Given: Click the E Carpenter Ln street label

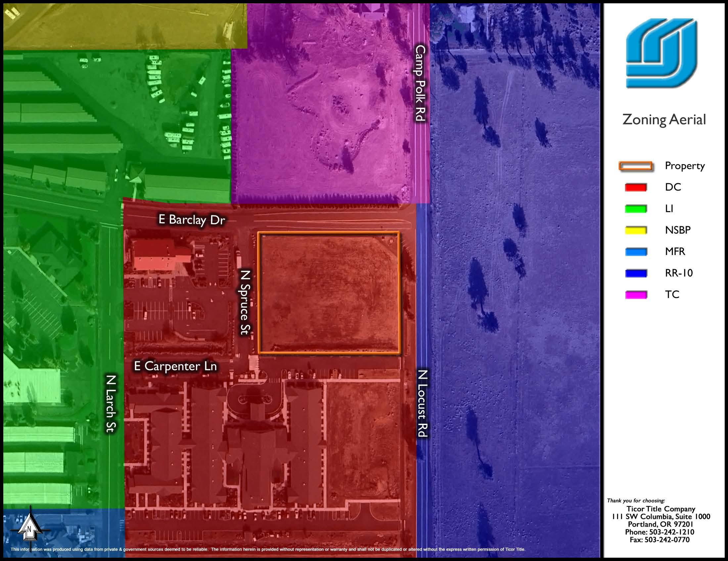Looking at the screenshot, I should [175, 366].
